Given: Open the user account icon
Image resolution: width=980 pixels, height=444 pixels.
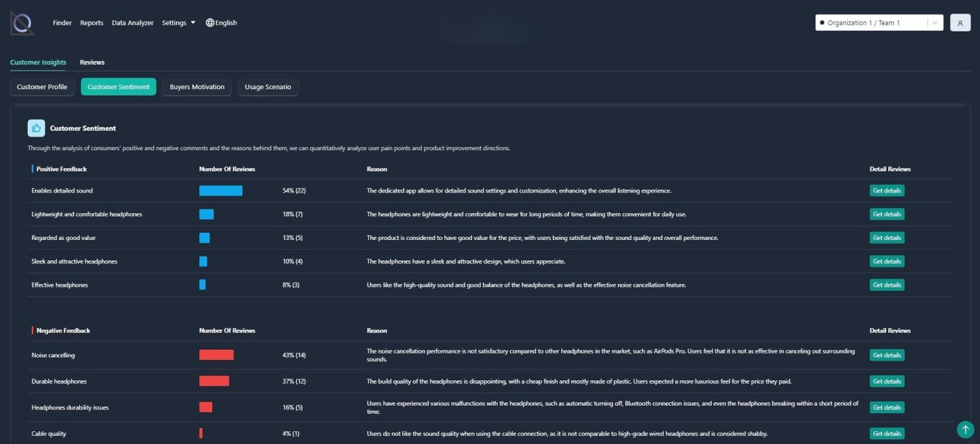Looking at the screenshot, I should click(x=960, y=22).
